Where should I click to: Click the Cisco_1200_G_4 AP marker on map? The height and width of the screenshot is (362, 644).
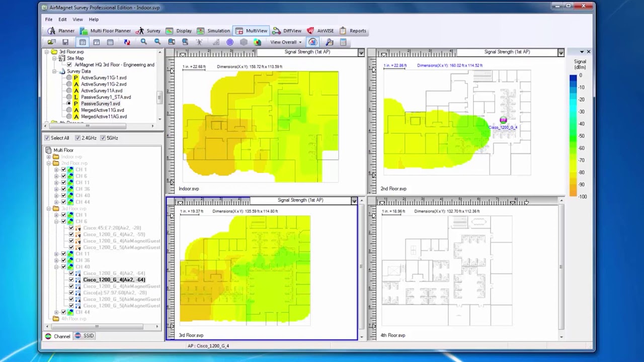[503, 120]
